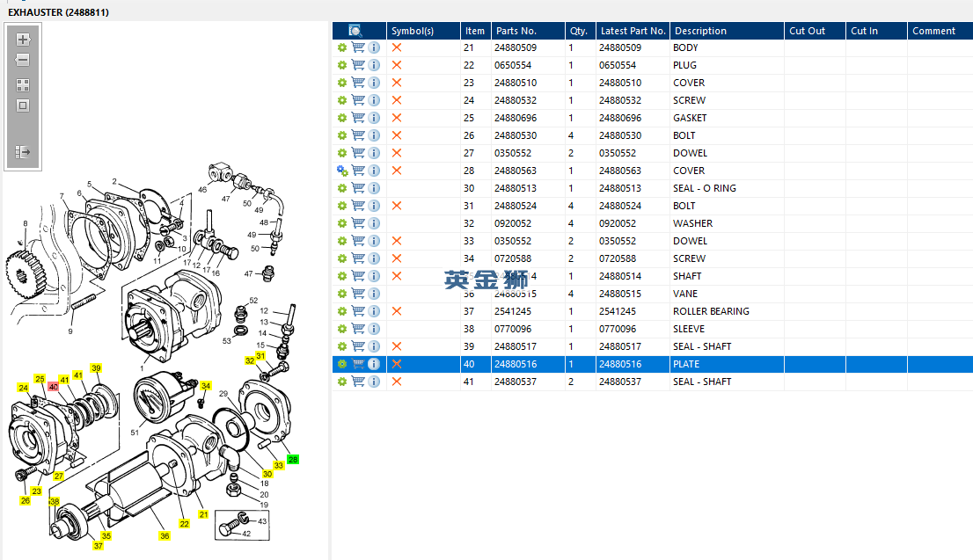
Task: Open info for item 33 DOWEL
Action: [x=374, y=241]
